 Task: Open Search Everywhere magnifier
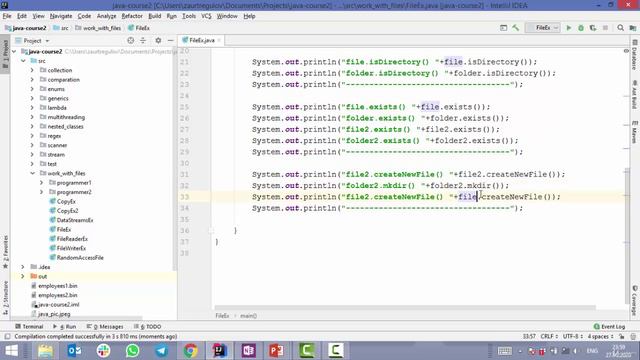click(620, 28)
